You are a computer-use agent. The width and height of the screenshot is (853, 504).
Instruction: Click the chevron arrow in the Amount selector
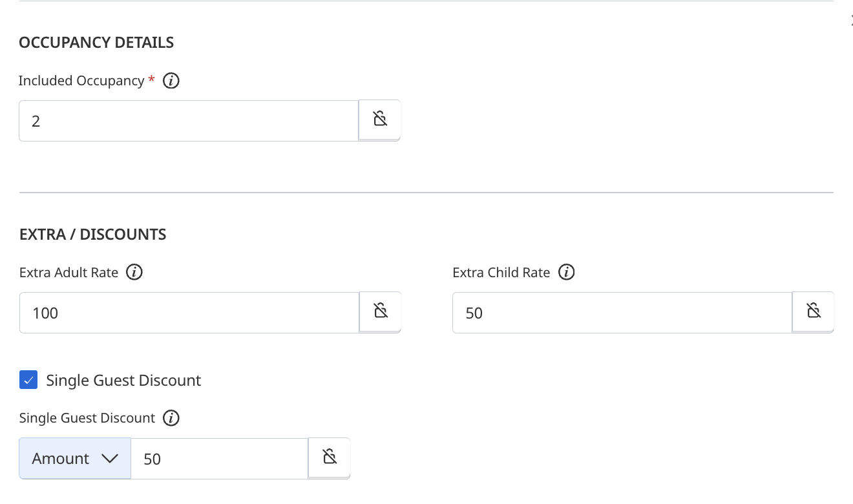click(x=110, y=459)
